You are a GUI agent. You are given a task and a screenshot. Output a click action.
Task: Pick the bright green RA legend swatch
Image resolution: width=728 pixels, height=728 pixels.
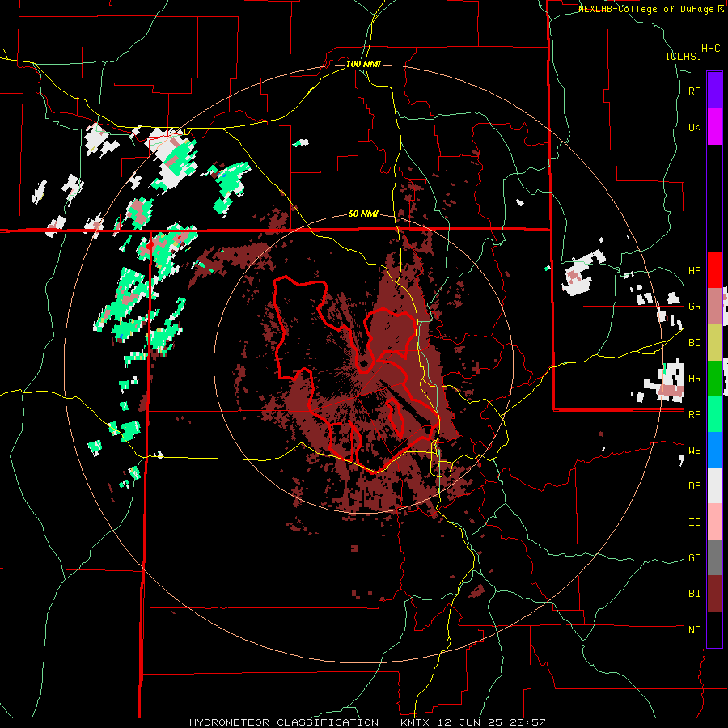tap(714, 414)
